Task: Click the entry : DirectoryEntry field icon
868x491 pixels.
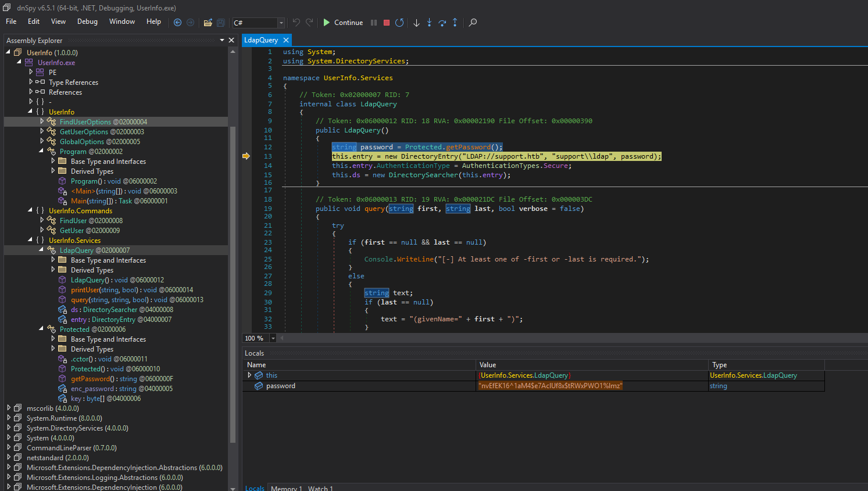Action: coord(62,320)
